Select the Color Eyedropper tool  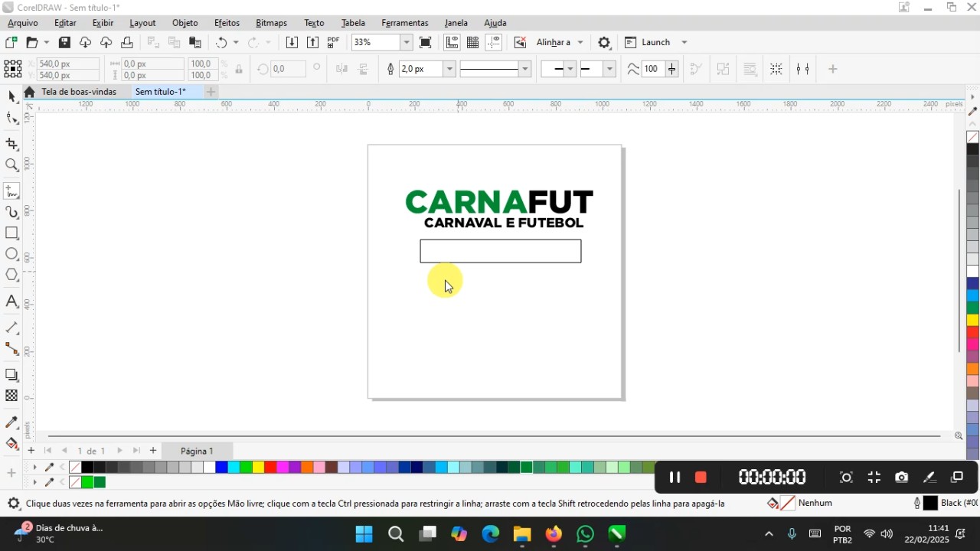(11, 422)
